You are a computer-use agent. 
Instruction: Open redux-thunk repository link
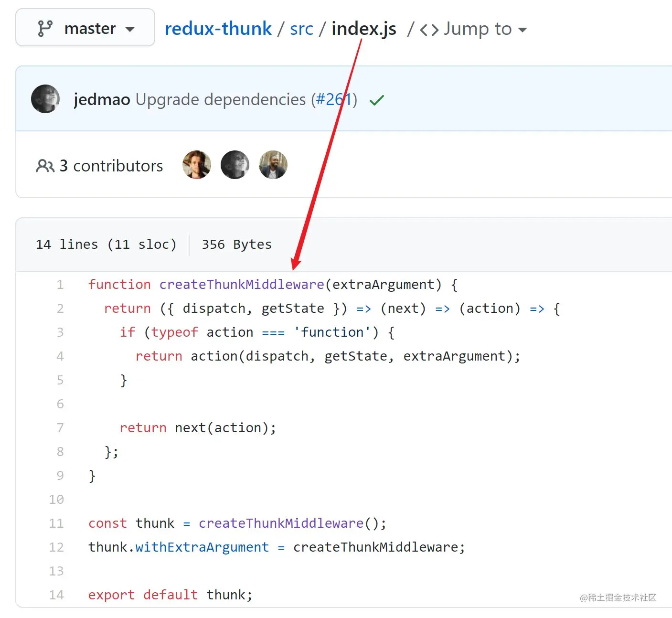click(218, 29)
